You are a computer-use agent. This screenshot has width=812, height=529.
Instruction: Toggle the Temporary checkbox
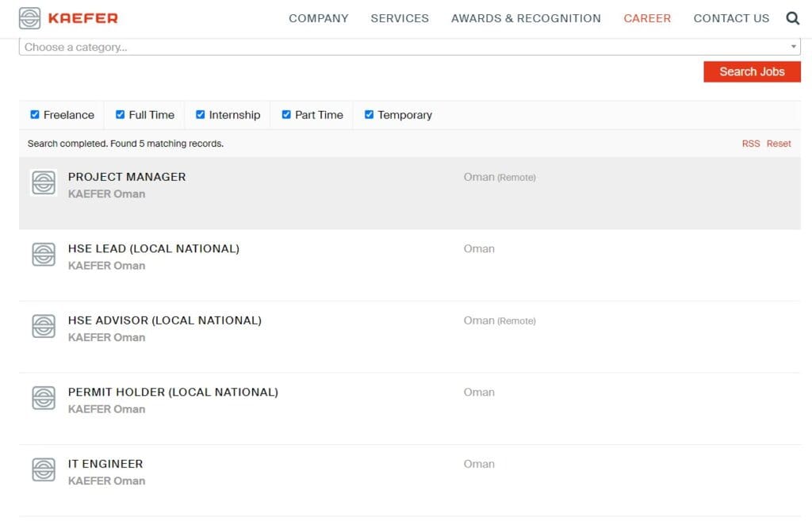tap(369, 115)
